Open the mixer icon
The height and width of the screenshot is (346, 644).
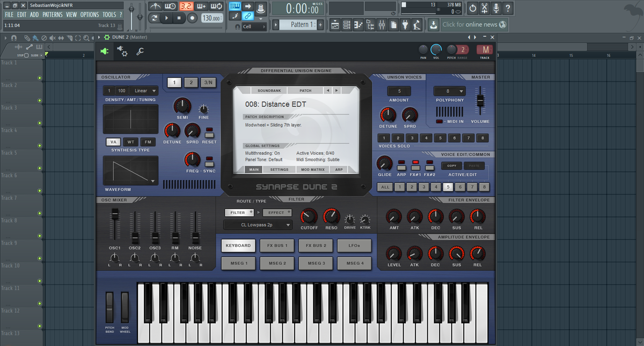click(x=382, y=25)
